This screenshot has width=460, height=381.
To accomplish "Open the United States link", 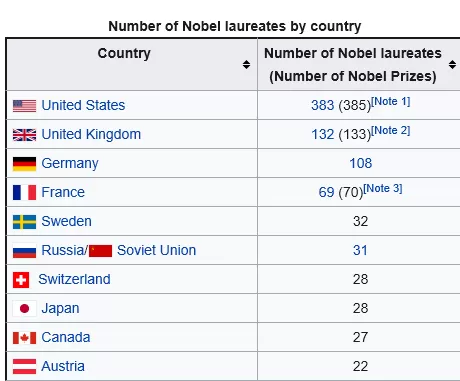I will (83, 105).
